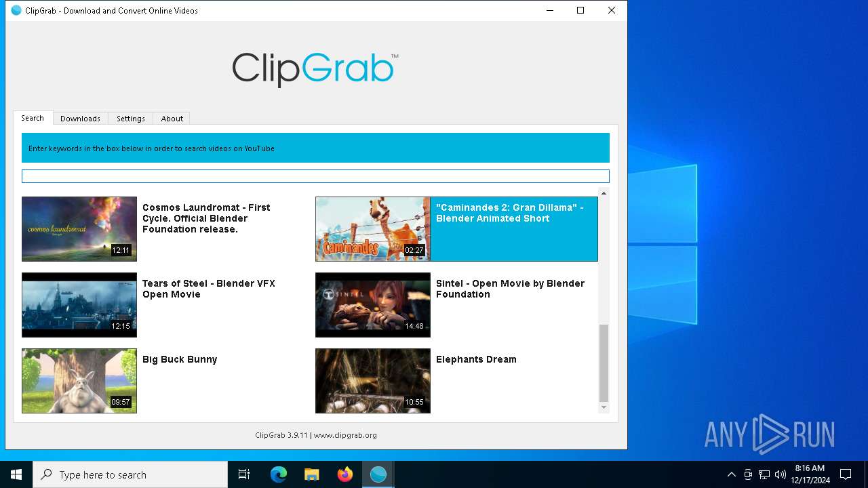
Task: Click the search instructions info banner
Action: click(x=315, y=148)
